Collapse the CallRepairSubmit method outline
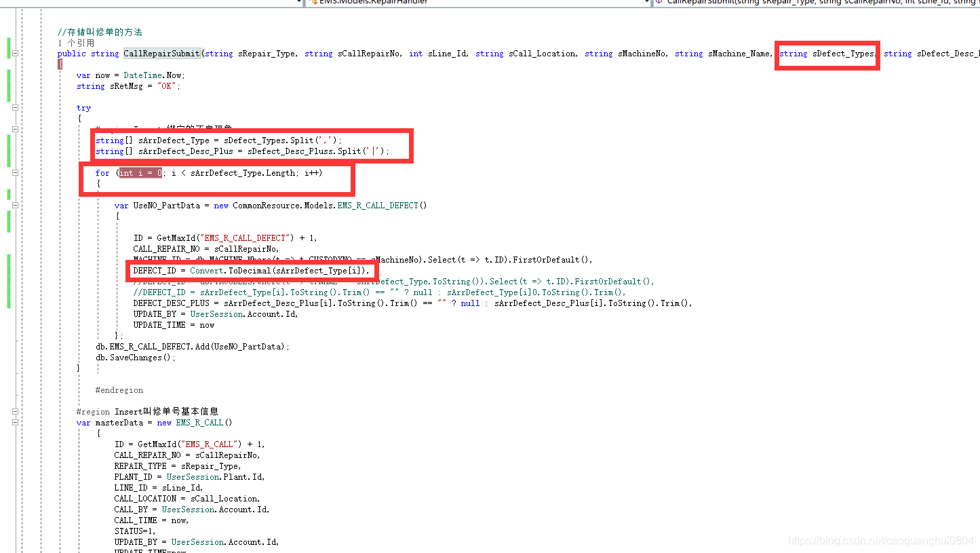 [15, 54]
